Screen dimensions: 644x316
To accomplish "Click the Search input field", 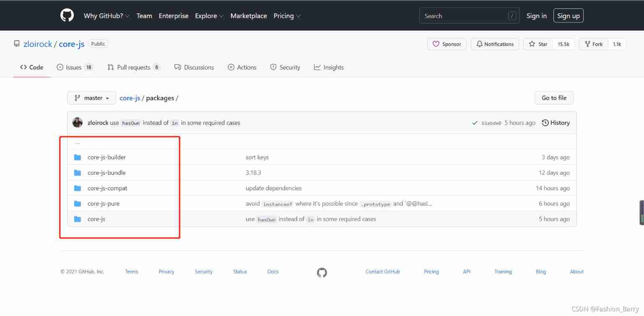I will point(463,16).
